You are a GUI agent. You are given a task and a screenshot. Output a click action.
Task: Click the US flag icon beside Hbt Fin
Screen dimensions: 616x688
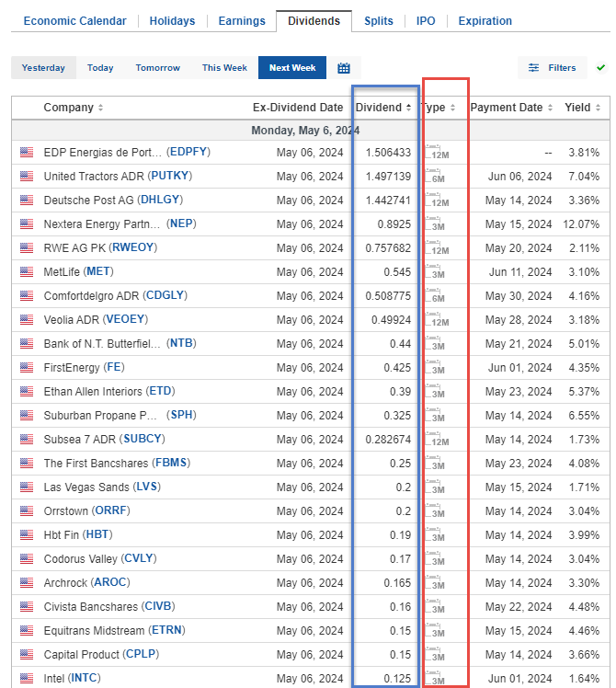(27, 535)
